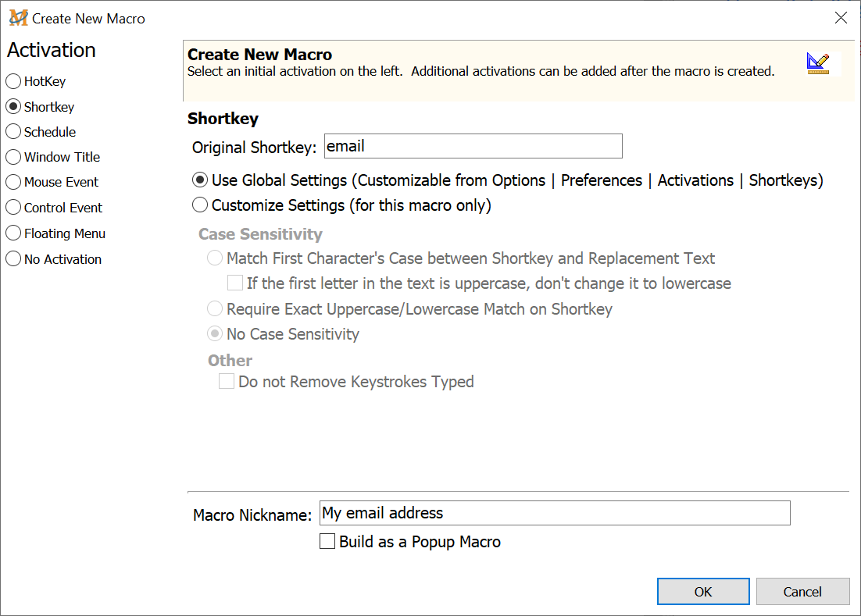Choose Control Event activation

(x=13, y=208)
